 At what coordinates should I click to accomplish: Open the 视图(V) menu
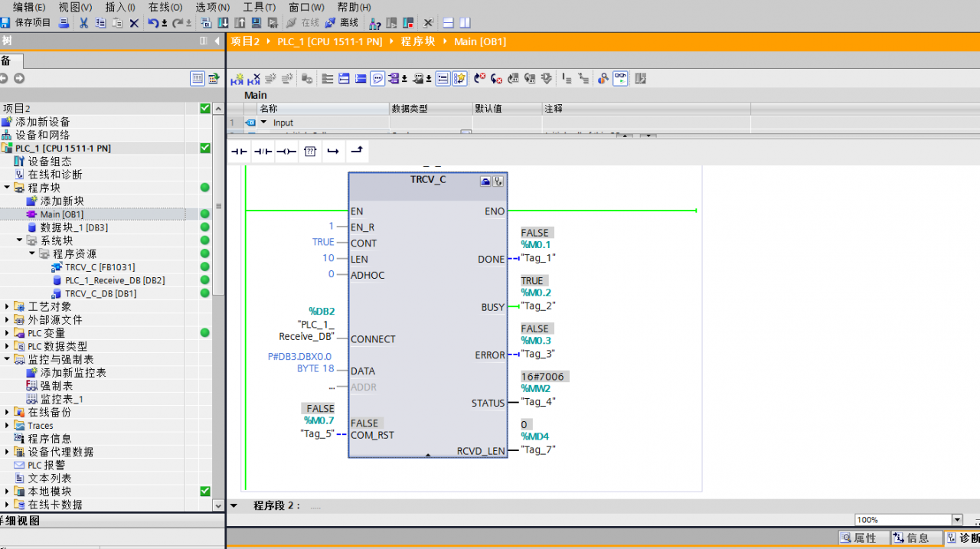tap(75, 7)
